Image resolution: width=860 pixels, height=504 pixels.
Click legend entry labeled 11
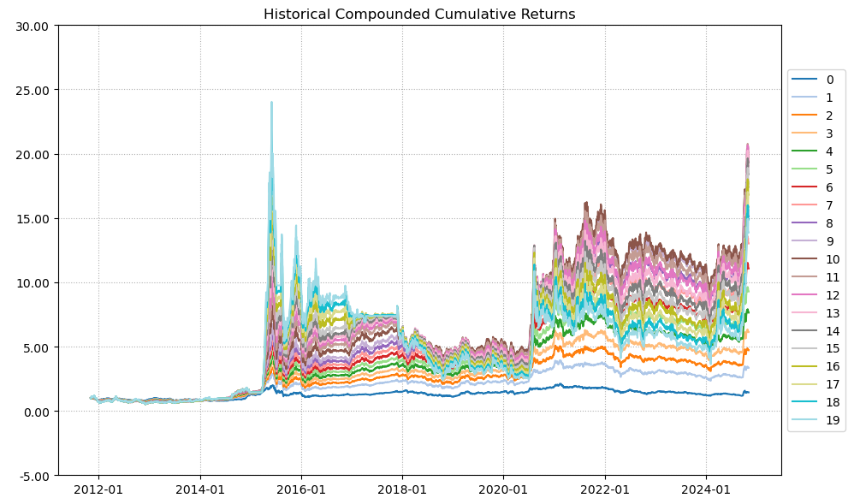tap(816, 277)
